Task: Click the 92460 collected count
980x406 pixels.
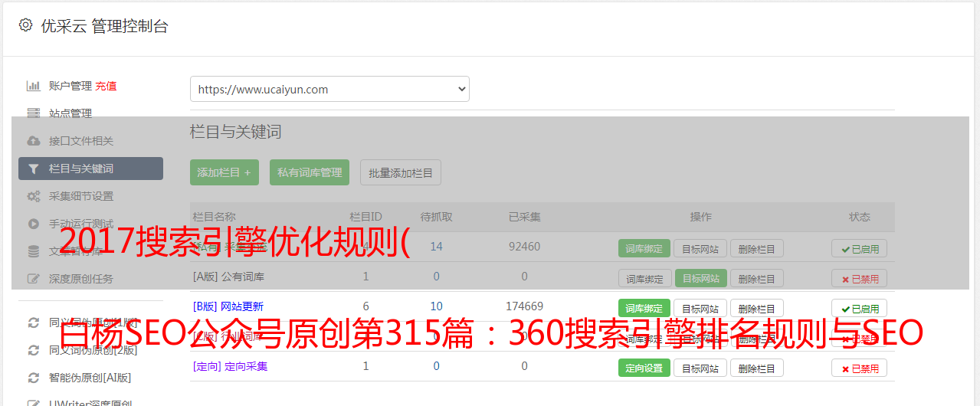Action: click(525, 247)
